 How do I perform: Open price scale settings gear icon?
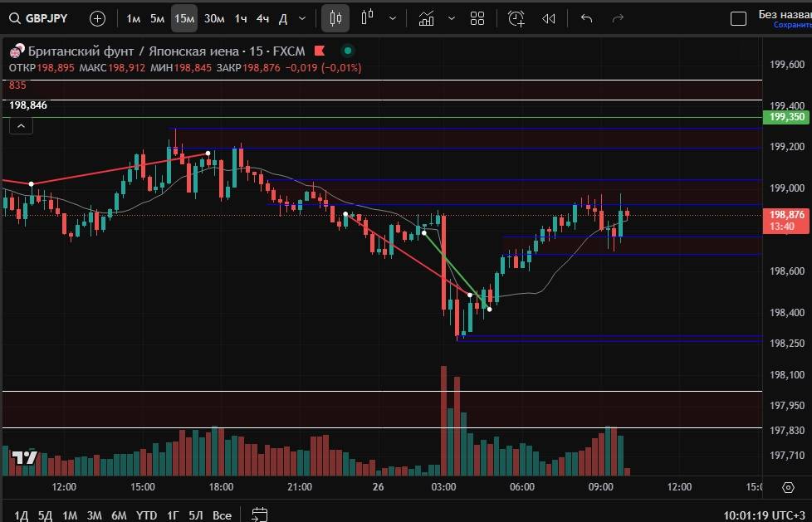[788, 487]
